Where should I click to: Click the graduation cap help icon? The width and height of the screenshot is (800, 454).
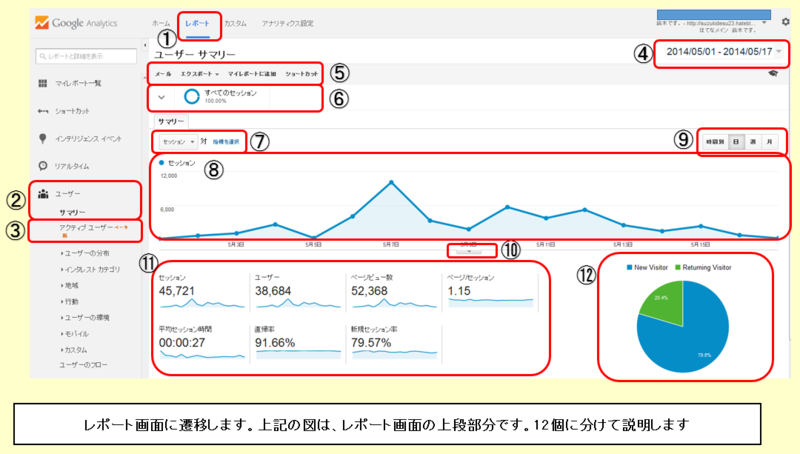(x=773, y=73)
